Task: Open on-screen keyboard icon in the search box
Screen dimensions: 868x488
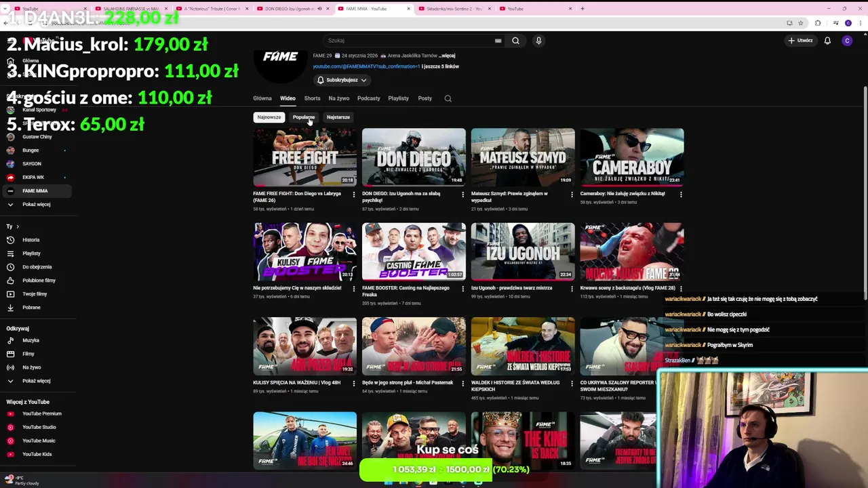Action: (498, 41)
